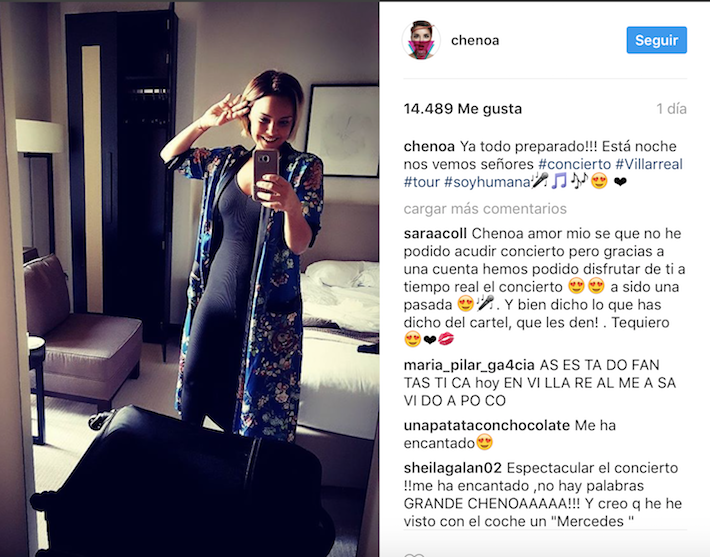This screenshot has width=710, height=557.
Task: Click the heart like icon at bottom
Action: coord(414,555)
